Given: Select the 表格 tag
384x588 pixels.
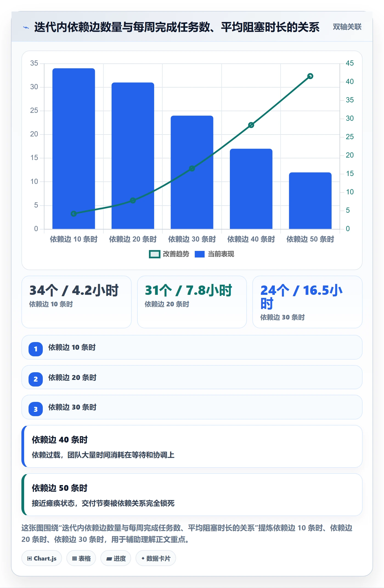Looking at the screenshot, I should pos(81,558).
